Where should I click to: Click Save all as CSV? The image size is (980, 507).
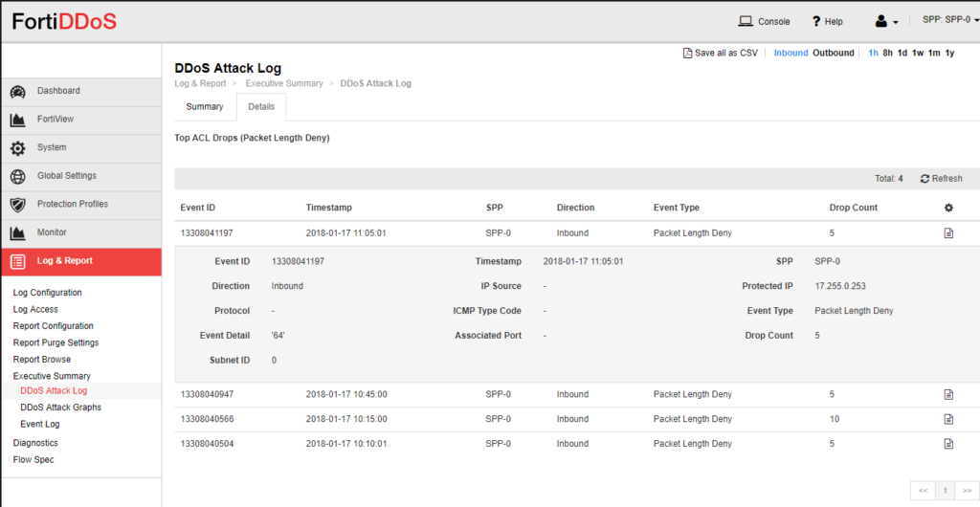tap(720, 54)
